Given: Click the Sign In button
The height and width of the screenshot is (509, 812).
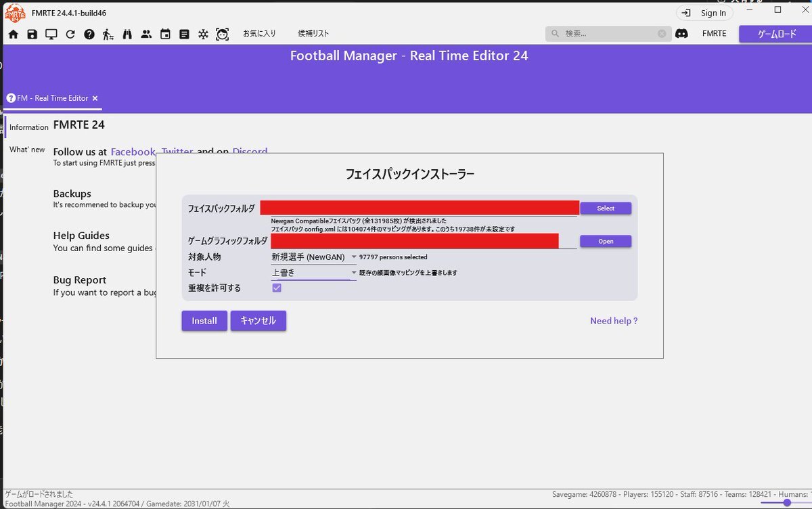Looking at the screenshot, I should point(704,13).
